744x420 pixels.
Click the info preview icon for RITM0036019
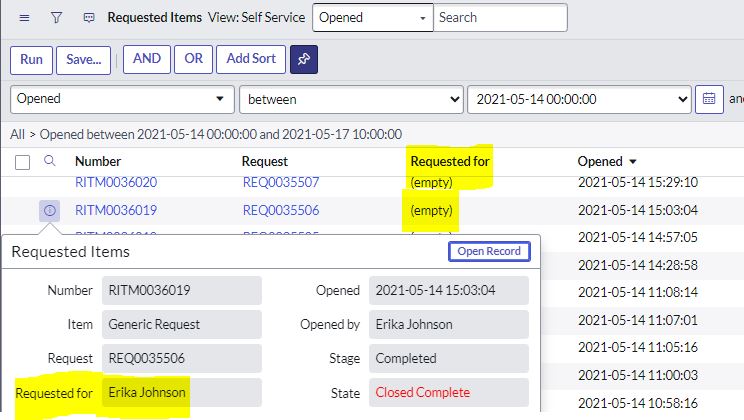click(49, 210)
